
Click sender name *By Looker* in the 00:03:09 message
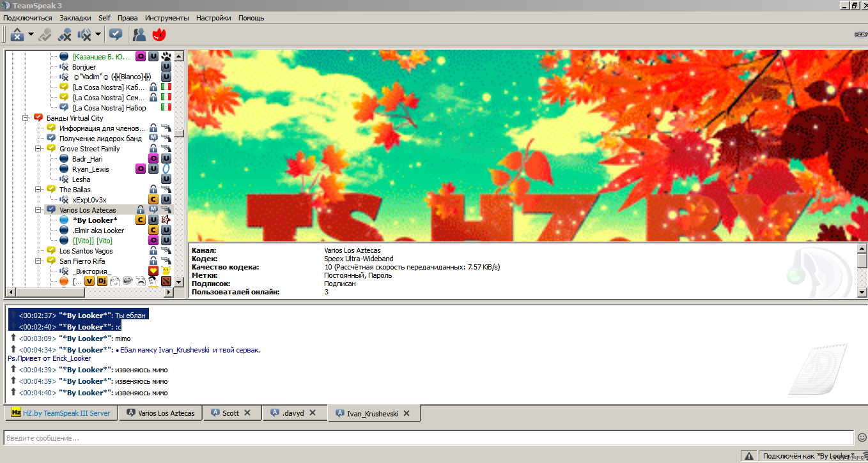tap(85, 338)
